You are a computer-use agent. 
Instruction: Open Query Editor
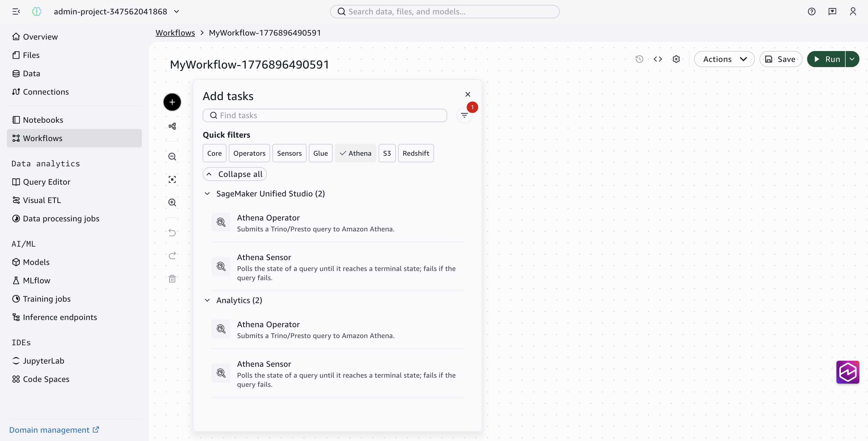74,182
